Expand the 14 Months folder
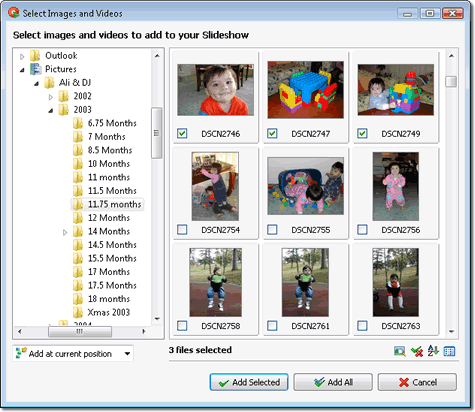The height and width of the screenshot is (412, 475). point(65,232)
